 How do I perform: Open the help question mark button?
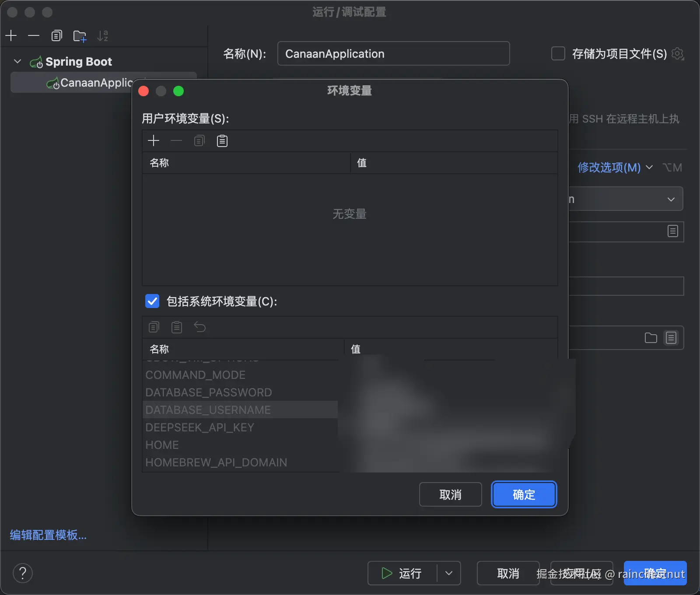pos(23,573)
